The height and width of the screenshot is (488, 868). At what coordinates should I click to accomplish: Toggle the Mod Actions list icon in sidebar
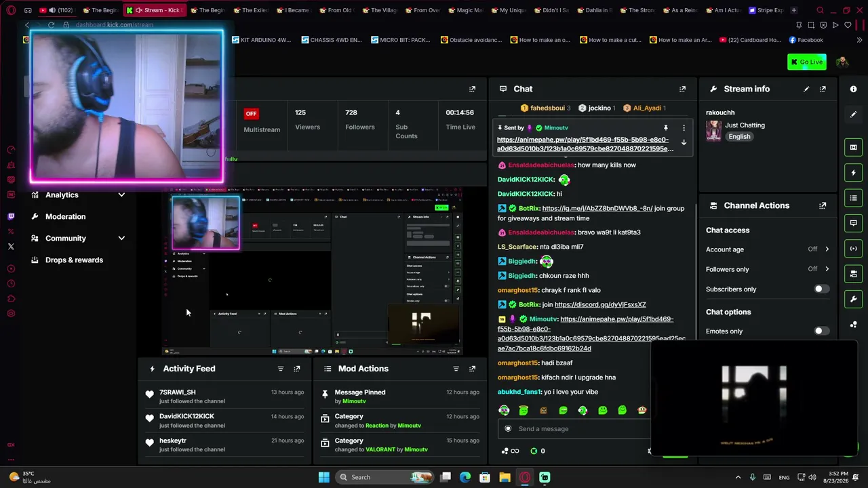(x=853, y=198)
